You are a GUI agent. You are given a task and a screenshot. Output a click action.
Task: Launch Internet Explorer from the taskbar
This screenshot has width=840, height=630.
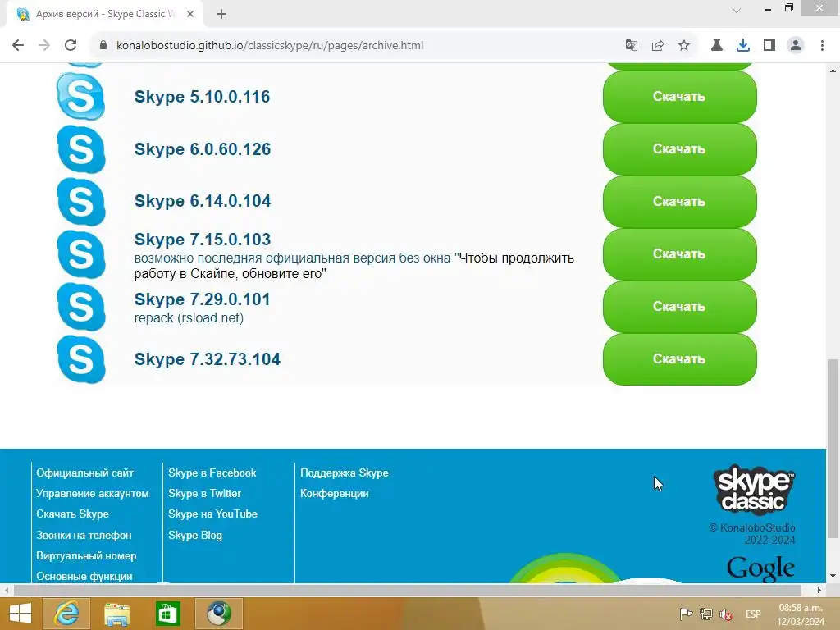point(66,614)
